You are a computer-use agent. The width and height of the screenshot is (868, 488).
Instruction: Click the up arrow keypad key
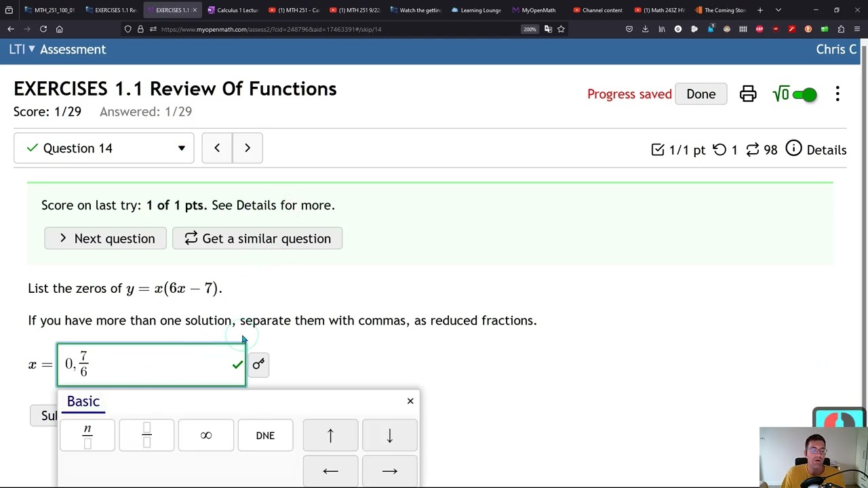point(330,435)
